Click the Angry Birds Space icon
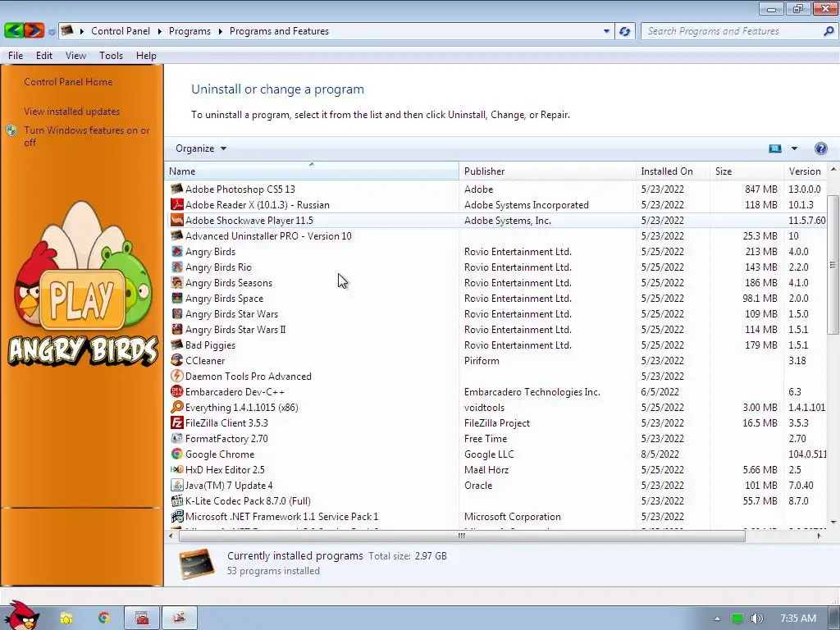 [177, 298]
